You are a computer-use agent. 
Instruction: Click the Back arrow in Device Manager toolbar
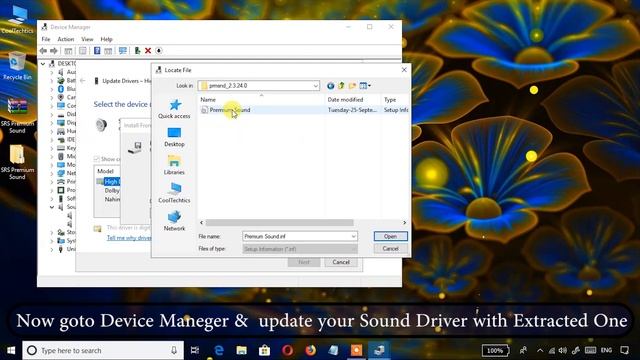[x=43, y=51]
